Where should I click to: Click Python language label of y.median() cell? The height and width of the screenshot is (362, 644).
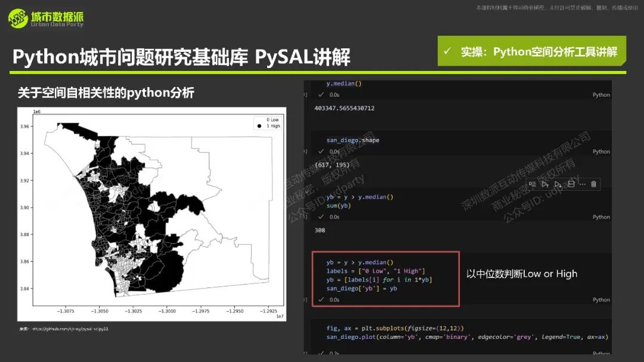601,95
